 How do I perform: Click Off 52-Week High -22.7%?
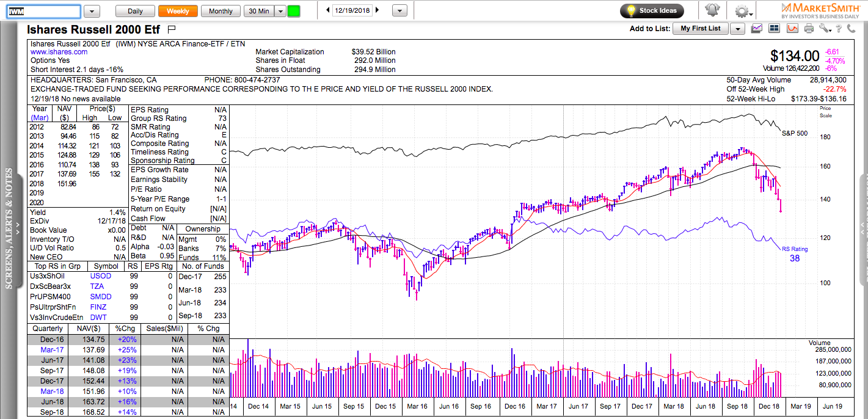click(x=786, y=89)
